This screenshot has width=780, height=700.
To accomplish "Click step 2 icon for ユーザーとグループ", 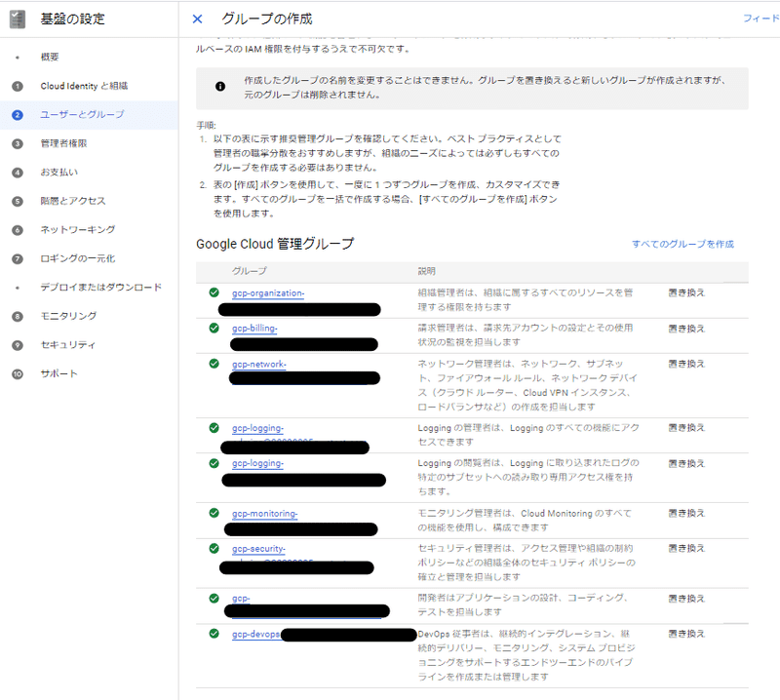I will click(x=18, y=115).
